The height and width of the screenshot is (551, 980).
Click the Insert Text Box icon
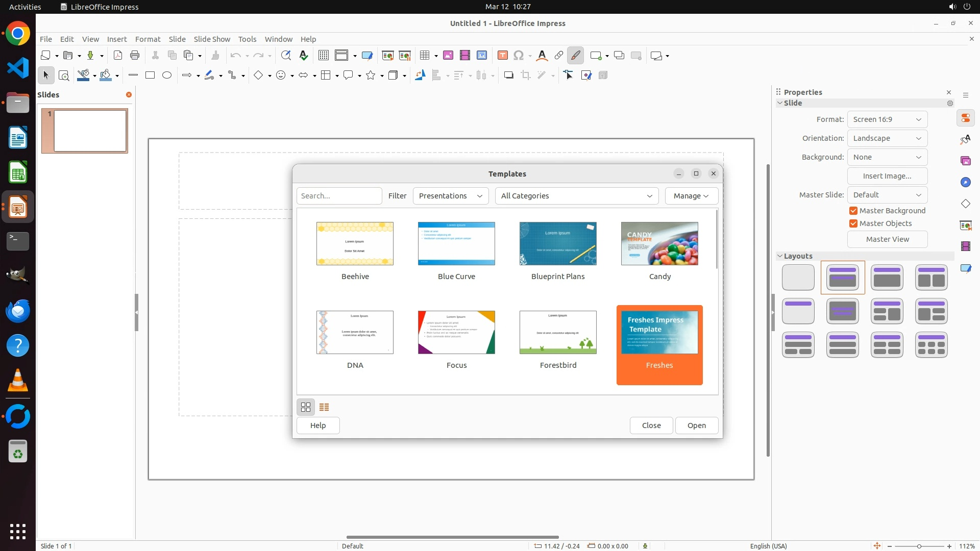(x=503, y=56)
